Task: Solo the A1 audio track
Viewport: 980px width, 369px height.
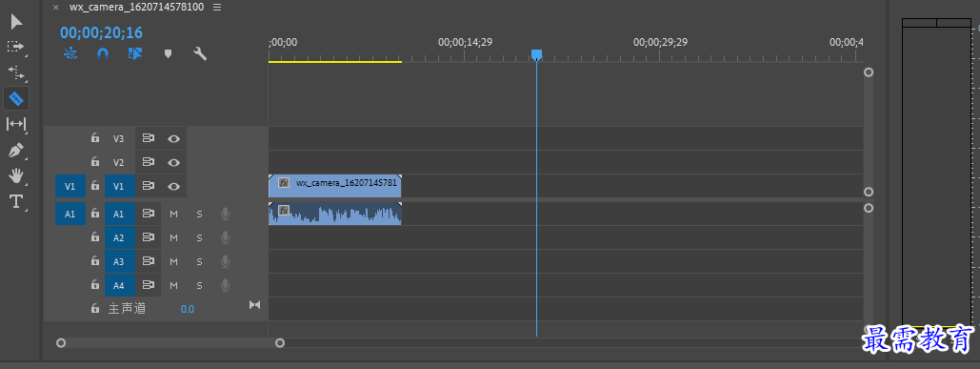Action: tap(199, 214)
